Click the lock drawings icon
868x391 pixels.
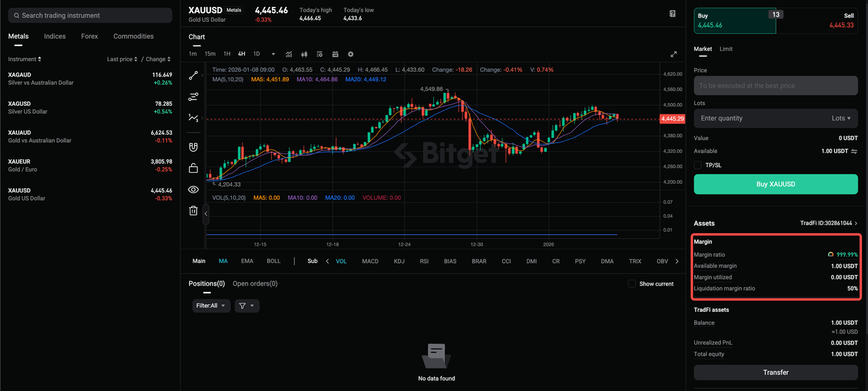tap(193, 167)
